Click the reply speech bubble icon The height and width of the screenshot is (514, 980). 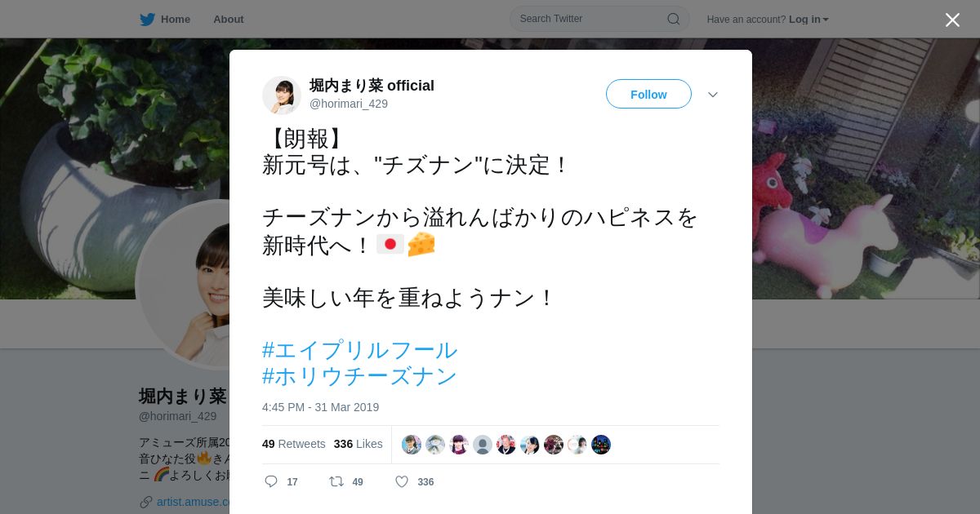(x=271, y=481)
